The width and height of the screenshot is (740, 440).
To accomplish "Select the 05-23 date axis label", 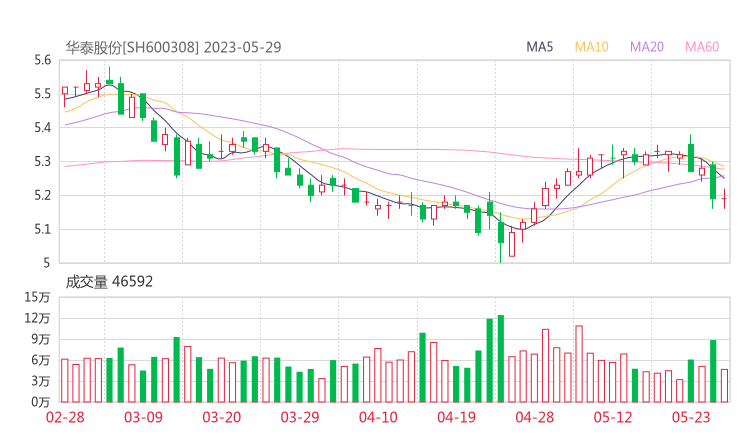I will coord(691,417).
